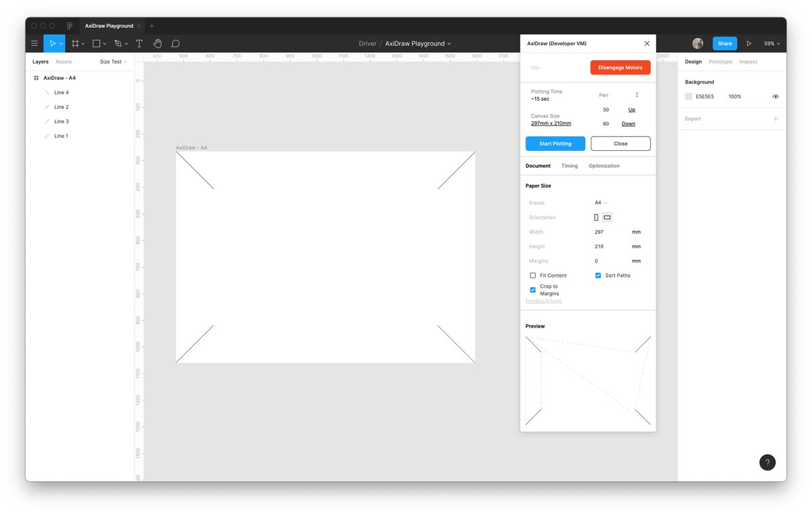Click the user avatar in toolbar
Image resolution: width=812 pixels, height=515 pixels.
click(698, 43)
